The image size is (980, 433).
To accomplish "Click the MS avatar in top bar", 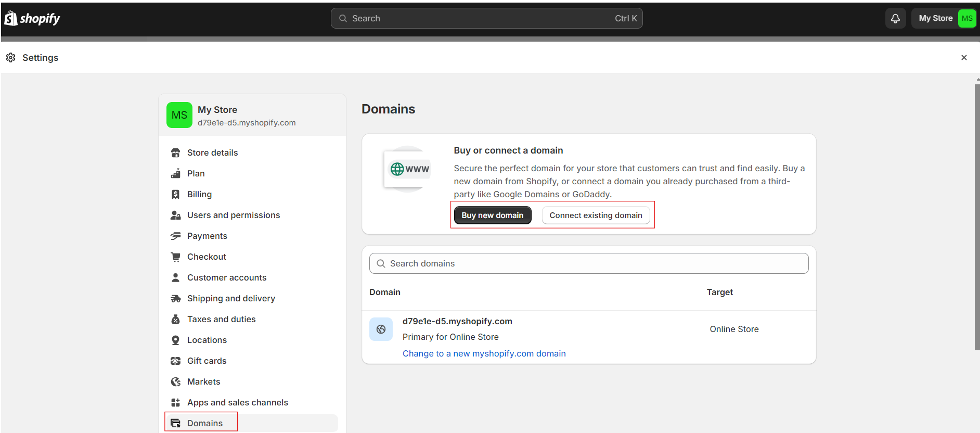I will coord(967,18).
